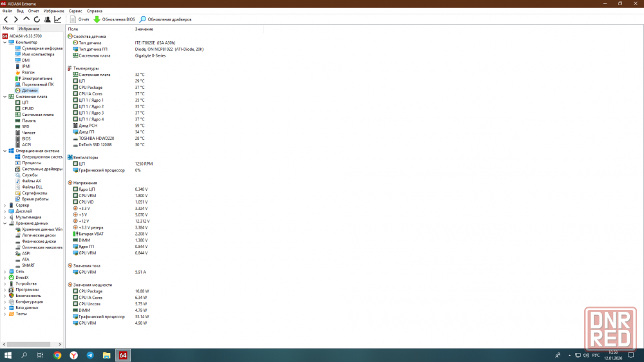Click the Обновления драйверов button
This screenshot has width=644, height=362.
166,19
